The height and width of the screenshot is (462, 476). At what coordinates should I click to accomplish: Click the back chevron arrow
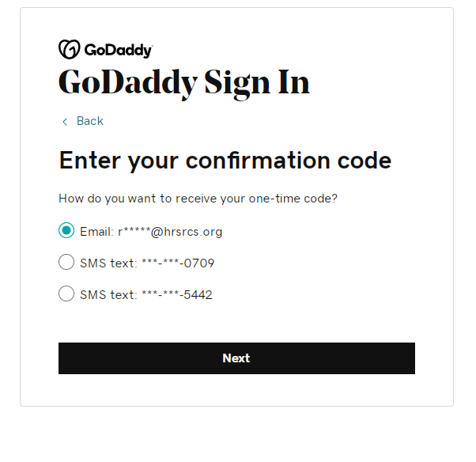click(65, 122)
